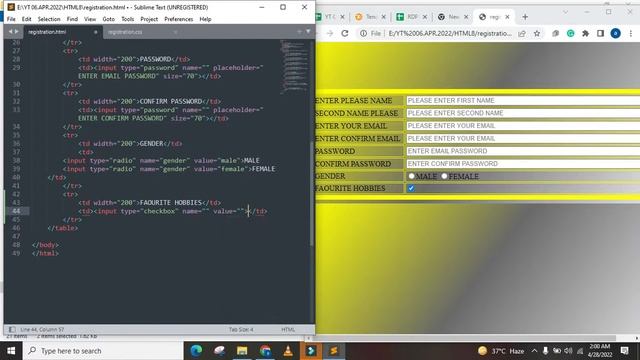
Task: Open the tab list dropdown in Sublime
Action: [x=308, y=31]
